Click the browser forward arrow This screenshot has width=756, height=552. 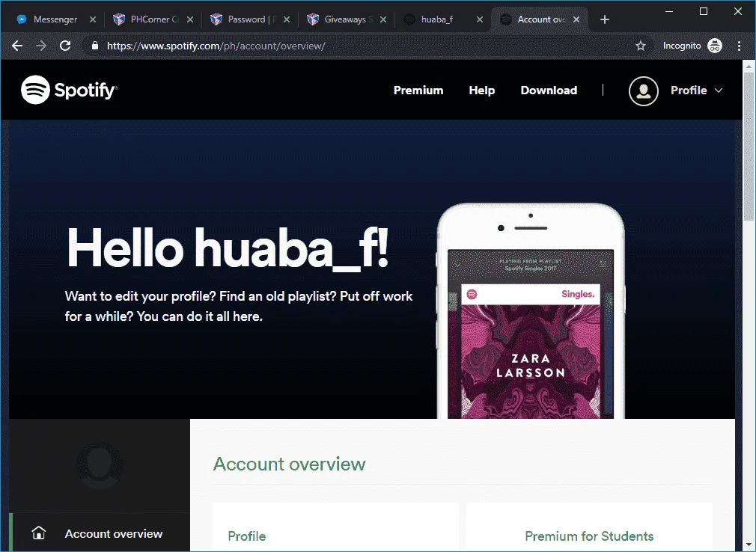(41, 46)
